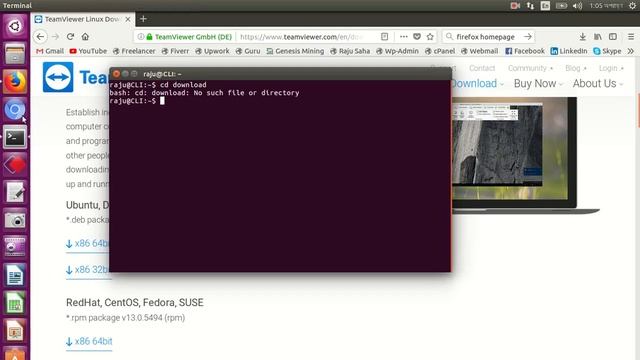Reload the TeamViewer page
Viewport: 640px width, 360px height.
(x=70, y=37)
